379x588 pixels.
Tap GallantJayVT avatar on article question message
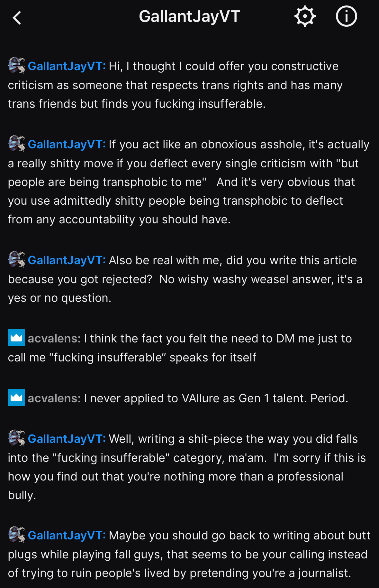coord(16,259)
